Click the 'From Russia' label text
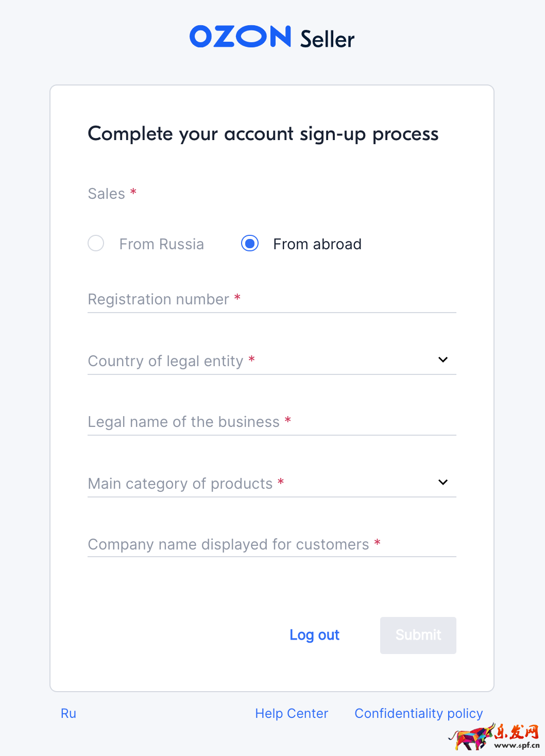This screenshot has width=545, height=756. (161, 244)
